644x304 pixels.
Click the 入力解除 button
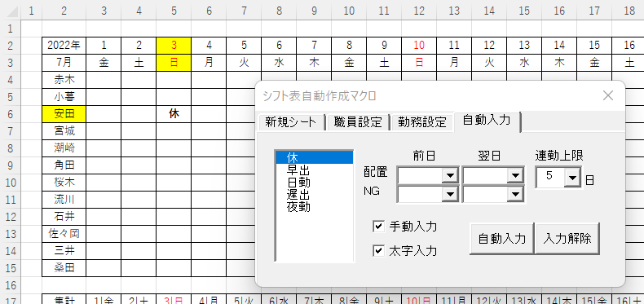(567, 239)
